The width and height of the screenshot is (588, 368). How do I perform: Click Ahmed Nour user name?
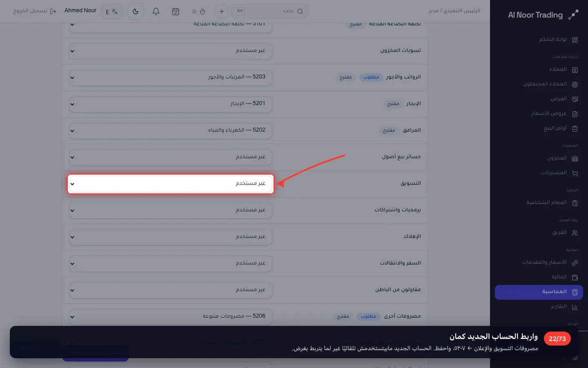[x=80, y=11]
